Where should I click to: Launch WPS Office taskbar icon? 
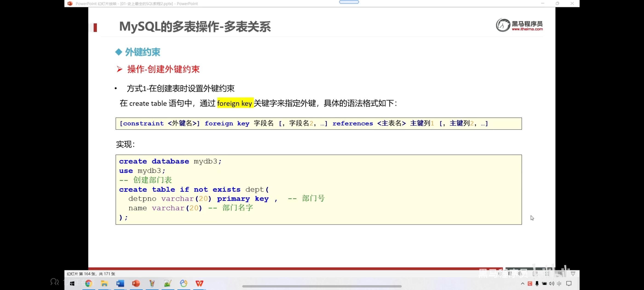tap(199, 283)
